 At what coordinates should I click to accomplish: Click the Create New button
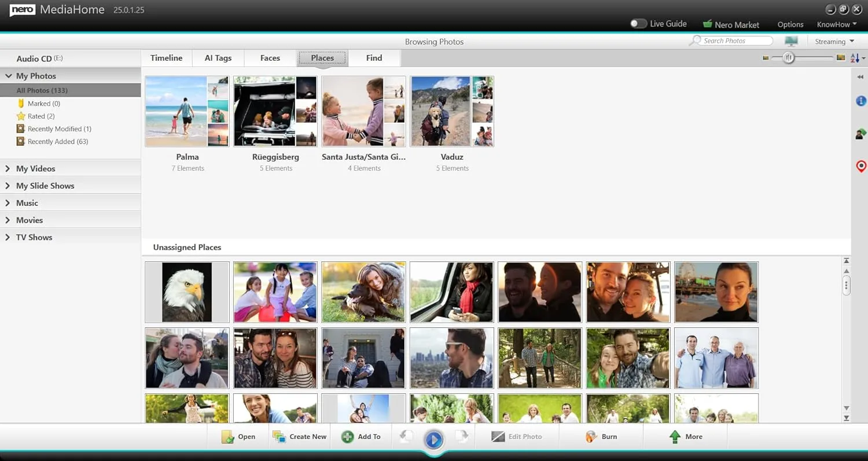click(299, 436)
